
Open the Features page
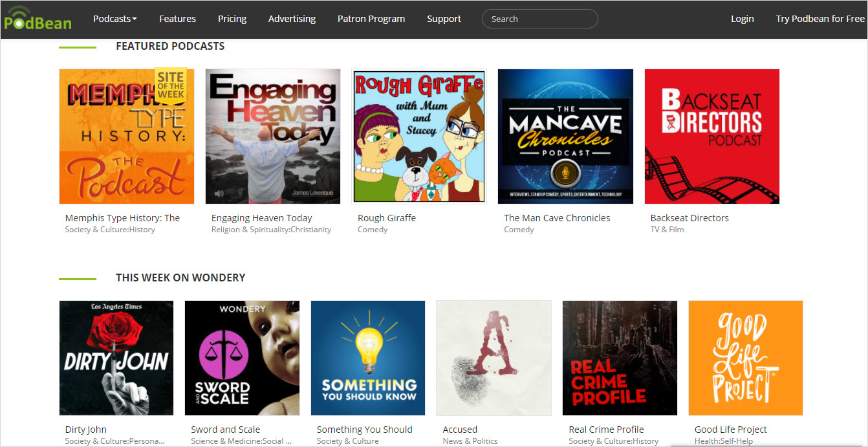pyautogui.click(x=178, y=19)
